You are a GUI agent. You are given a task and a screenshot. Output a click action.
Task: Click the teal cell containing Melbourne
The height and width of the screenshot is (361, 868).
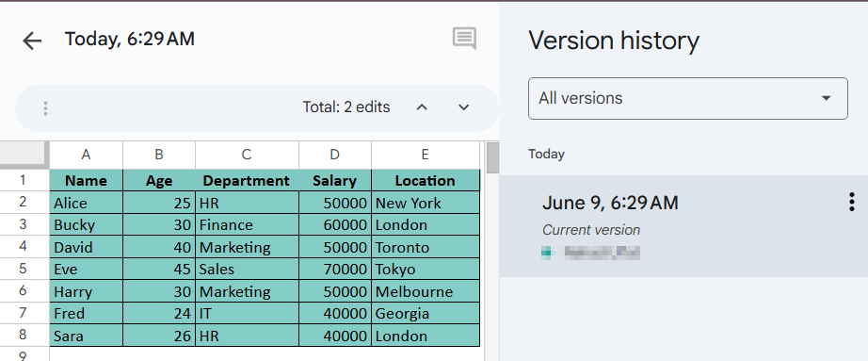(x=426, y=291)
